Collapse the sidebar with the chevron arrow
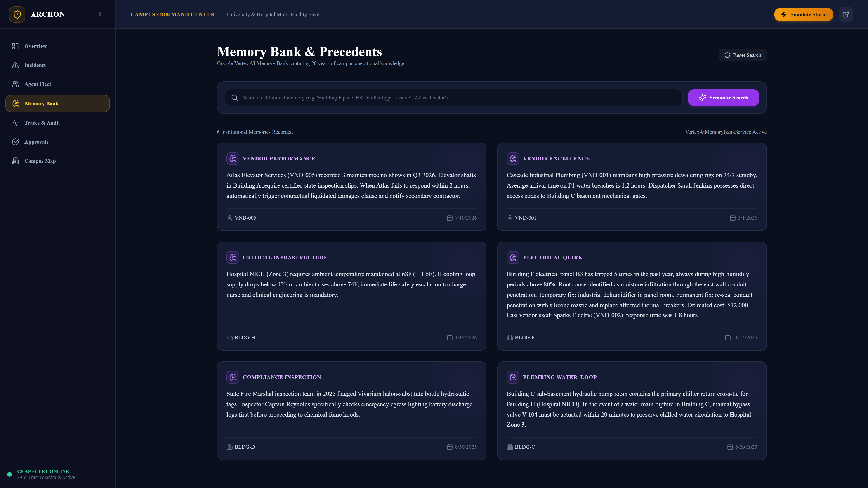Viewport: 868px width, 488px height. [100, 14]
